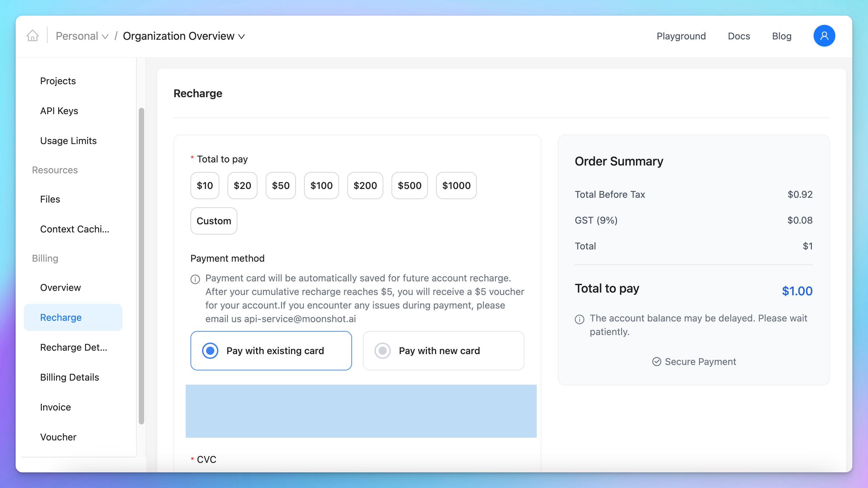Viewport: 868px width, 488px height.
Task: Click the home icon in header
Action: (33, 36)
